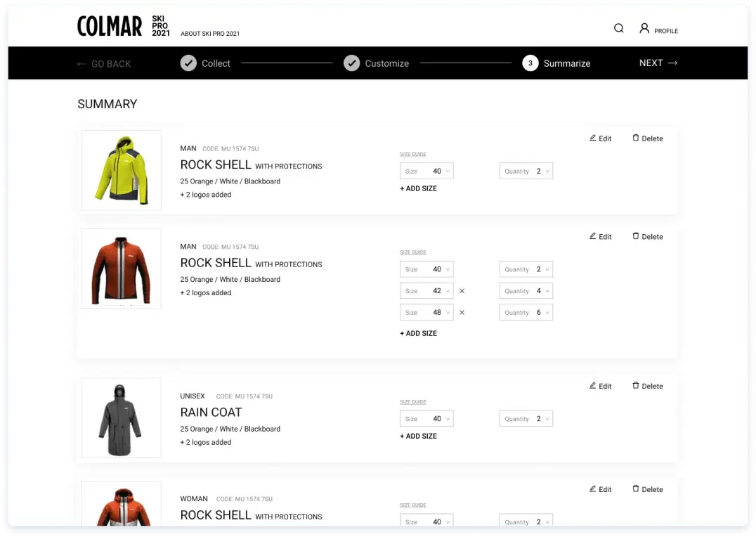756x537 pixels.
Task: Open Rain Coat quantity dropdown
Action: pyautogui.click(x=526, y=419)
